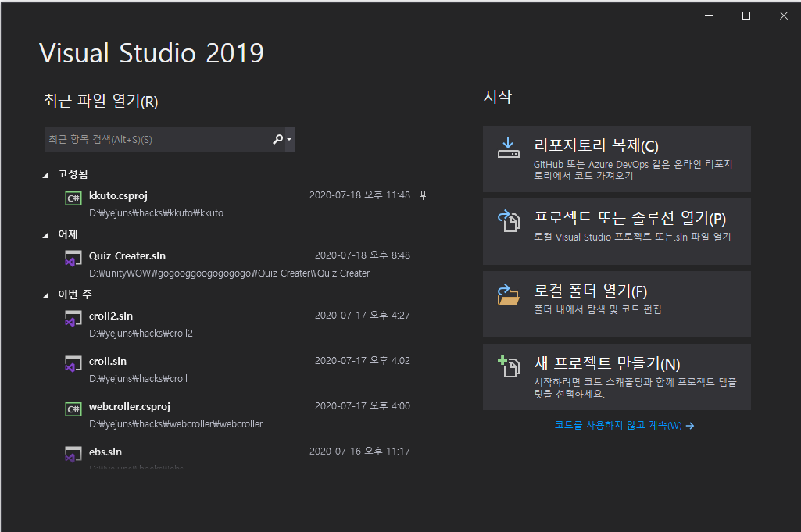Click the solution icon beside Quiz Creater.sln
Screen dimensions: 801x532
point(73,259)
